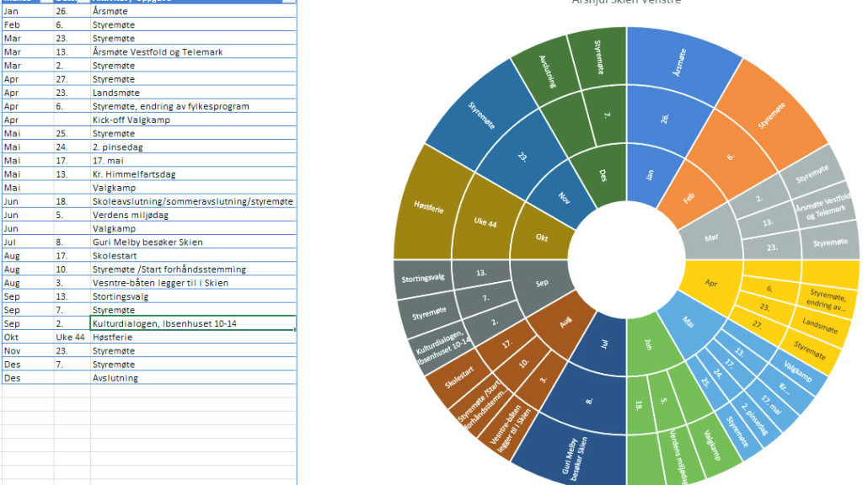Image resolution: width=868 pixels, height=485 pixels.
Task: Click the Stortingsvalg segment in the chart
Action: (423, 278)
